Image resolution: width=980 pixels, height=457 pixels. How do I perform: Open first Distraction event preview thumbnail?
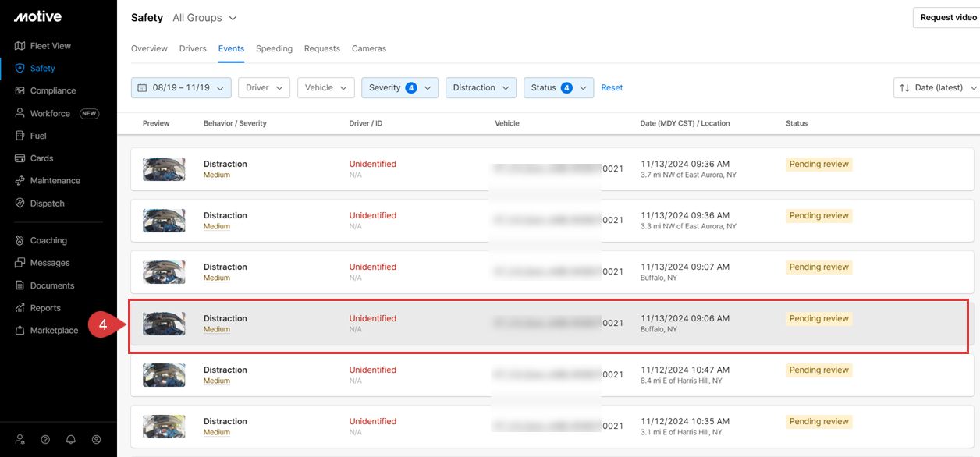[164, 169]
